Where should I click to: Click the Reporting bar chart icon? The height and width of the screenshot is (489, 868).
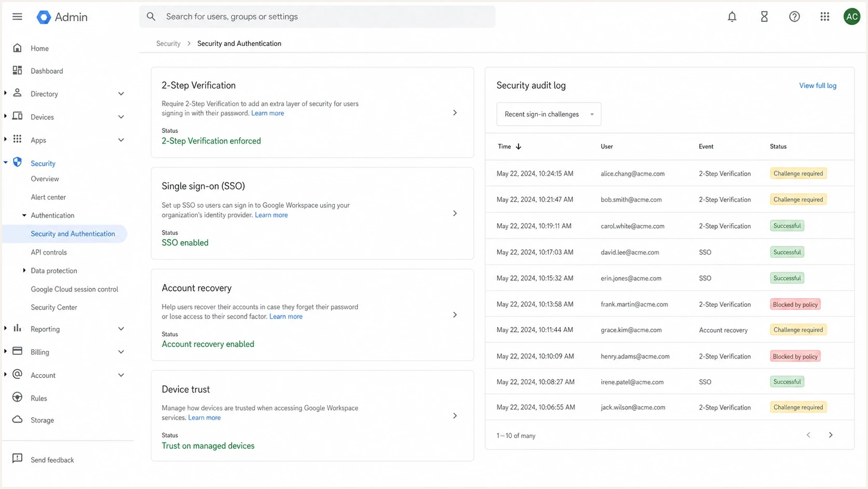coord(17,328)
